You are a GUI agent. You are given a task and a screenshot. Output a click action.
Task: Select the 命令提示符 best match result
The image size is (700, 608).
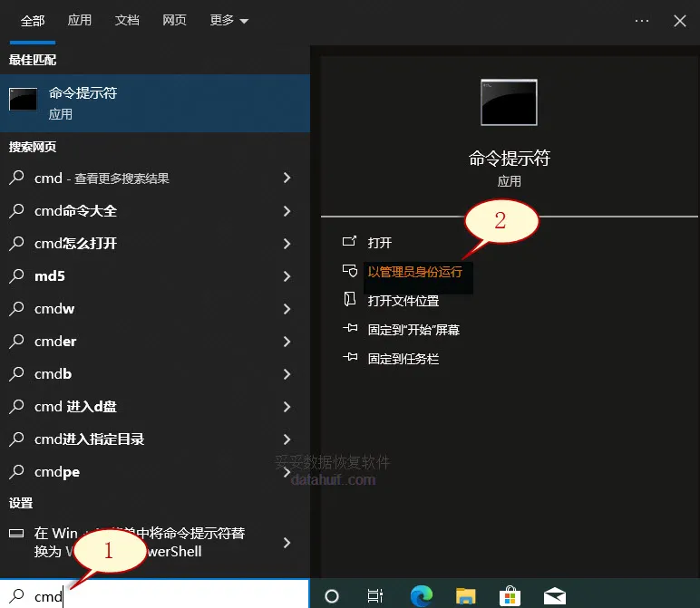(x=154, y=103)
